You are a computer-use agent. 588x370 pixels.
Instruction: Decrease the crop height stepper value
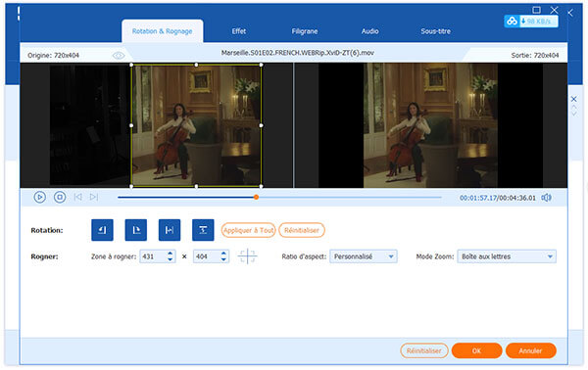223,259
